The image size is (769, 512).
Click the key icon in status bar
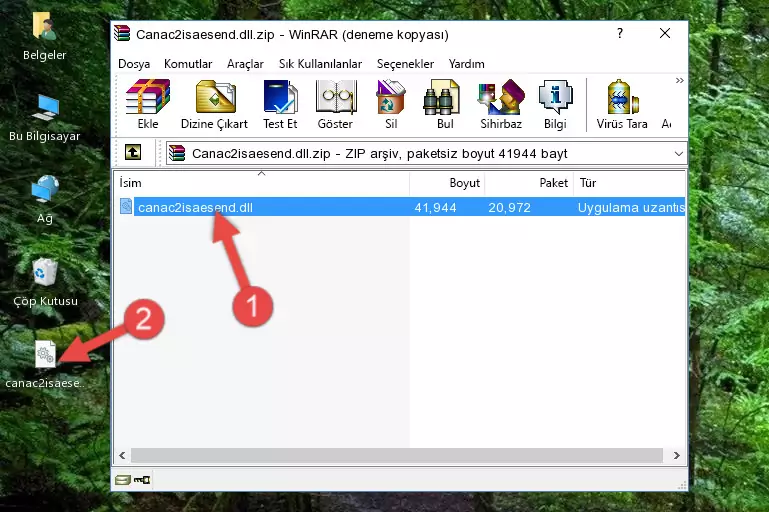(142, 480)
